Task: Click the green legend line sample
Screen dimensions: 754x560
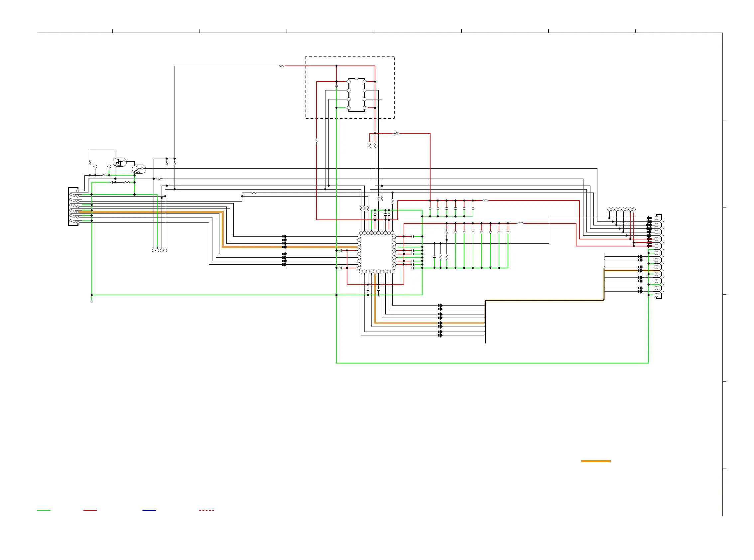Action: click(44, 510)
